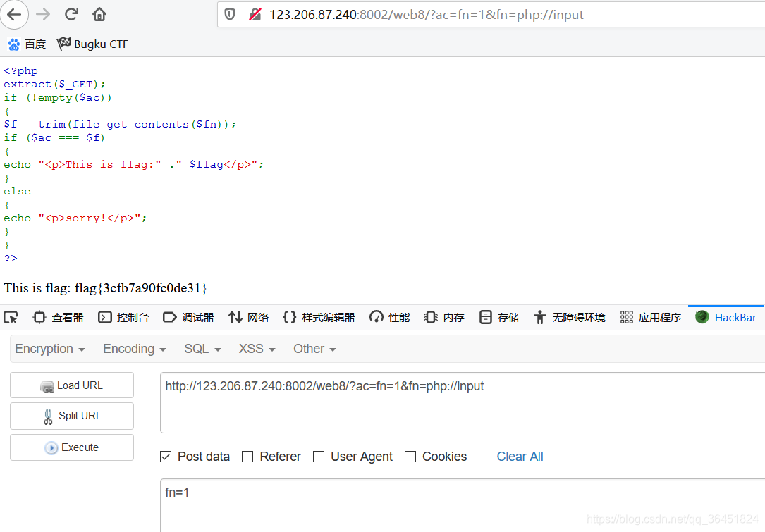The width and height of the screenshot is (765, 532).
Task: Click the echo sorry! code line
Action: [x=75, y=218]
